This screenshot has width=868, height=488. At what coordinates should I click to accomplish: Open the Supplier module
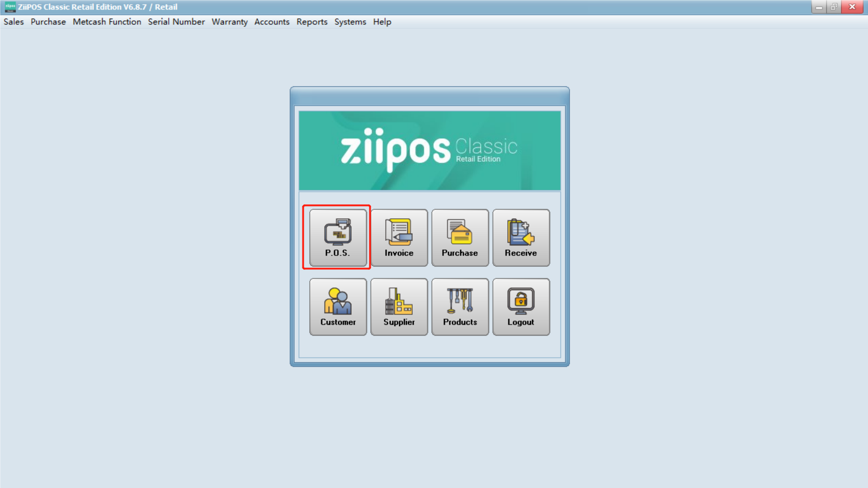[399, 307]
